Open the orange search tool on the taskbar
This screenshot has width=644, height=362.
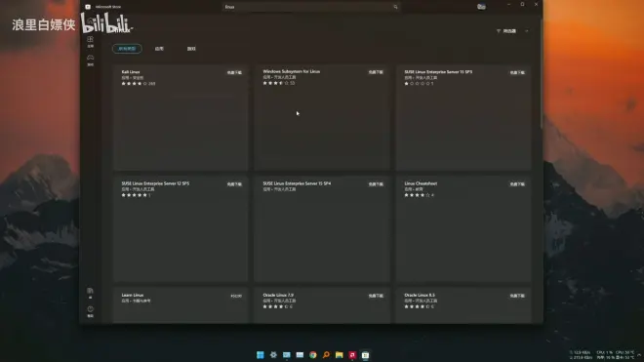326,355
